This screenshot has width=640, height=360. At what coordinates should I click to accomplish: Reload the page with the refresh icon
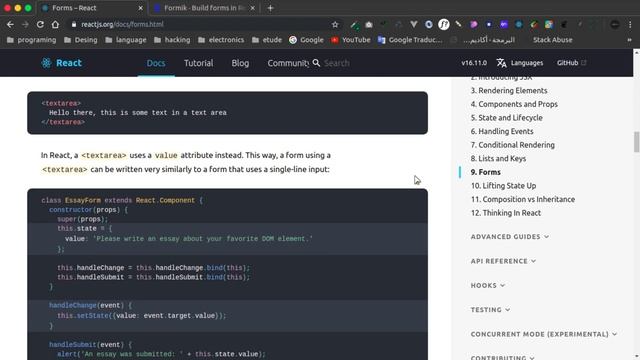coord(40,24)
